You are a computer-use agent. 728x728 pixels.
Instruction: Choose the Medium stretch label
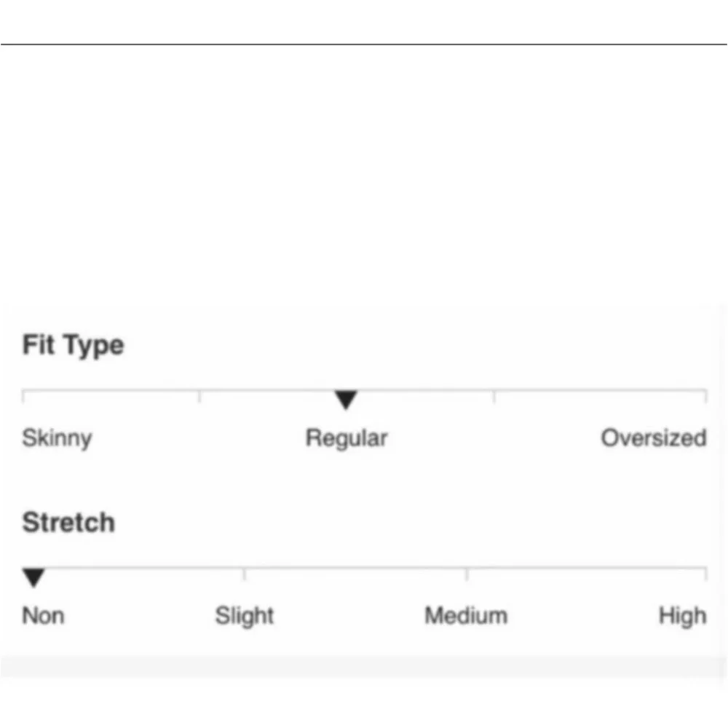coord(466,616)
